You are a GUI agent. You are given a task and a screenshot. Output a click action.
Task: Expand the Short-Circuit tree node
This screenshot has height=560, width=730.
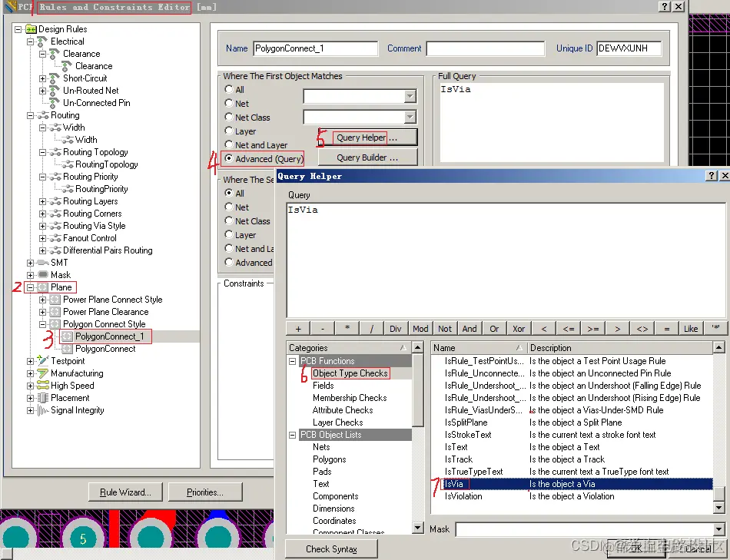point(42,78)
